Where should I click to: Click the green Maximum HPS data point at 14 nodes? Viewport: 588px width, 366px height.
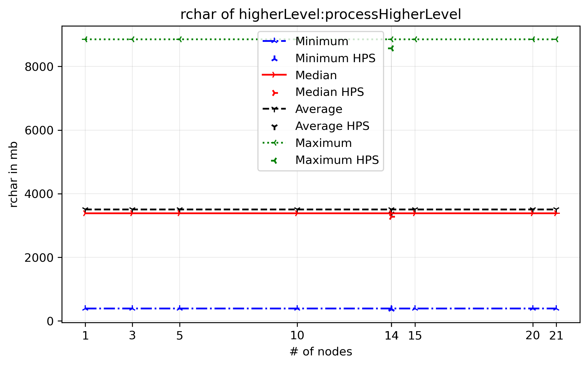tap(391, 49)
